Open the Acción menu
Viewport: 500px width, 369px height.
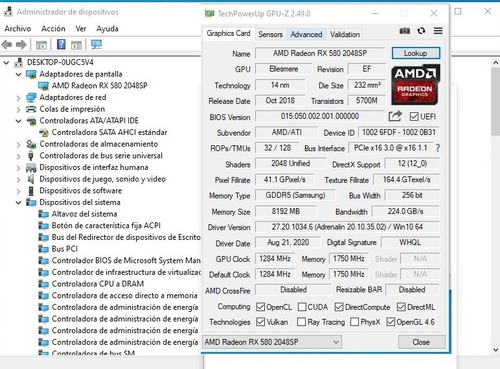coord(53,29)
